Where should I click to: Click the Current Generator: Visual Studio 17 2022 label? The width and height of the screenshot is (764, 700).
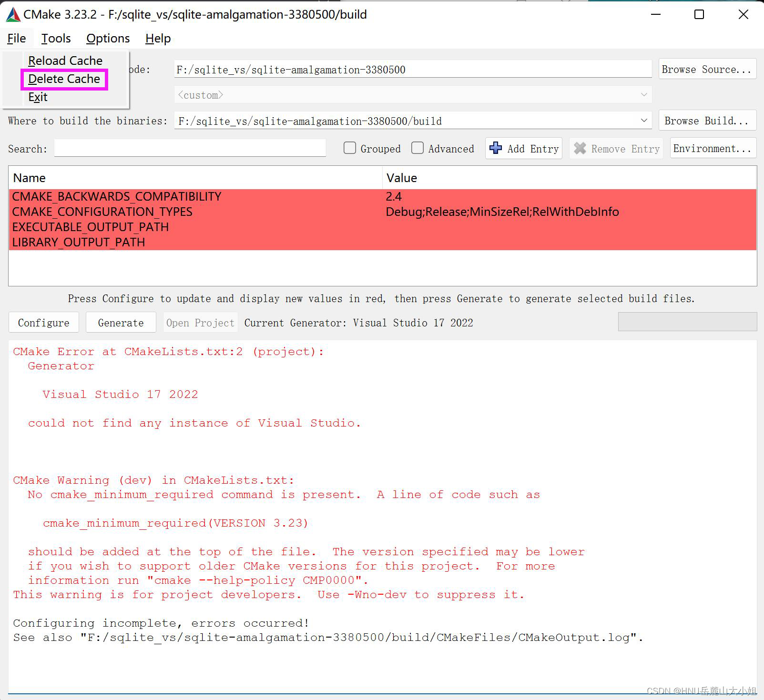359,323
